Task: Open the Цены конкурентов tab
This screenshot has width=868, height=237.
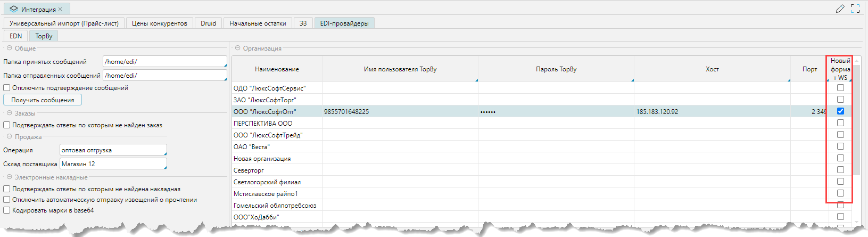Action: pos(159,23)
